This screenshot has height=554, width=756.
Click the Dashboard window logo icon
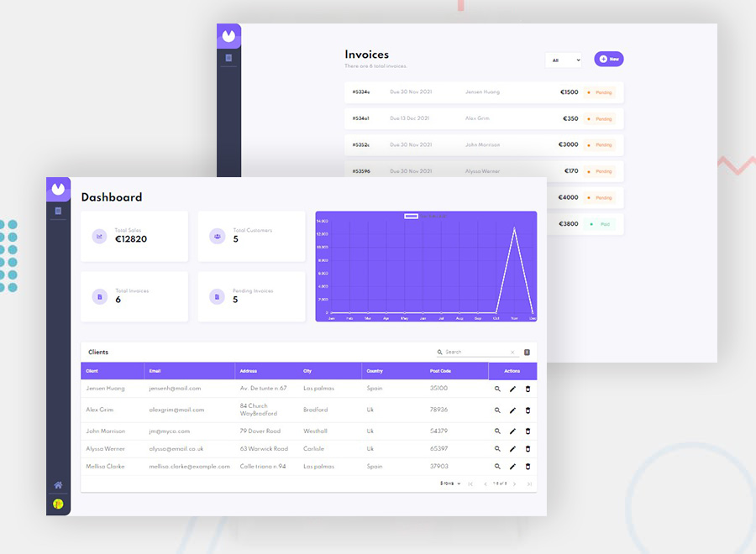[x=58, y=190]
